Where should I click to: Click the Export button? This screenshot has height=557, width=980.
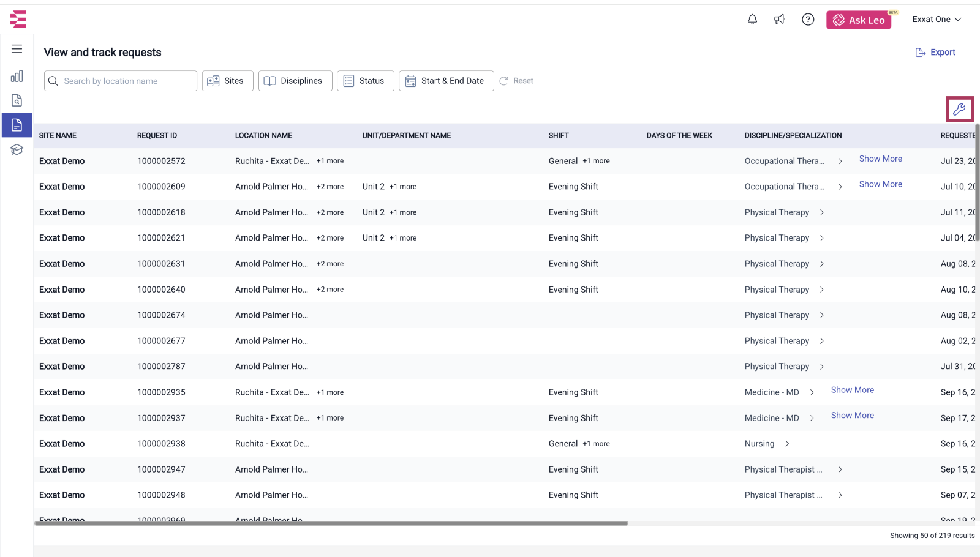[x=935, y=53]
